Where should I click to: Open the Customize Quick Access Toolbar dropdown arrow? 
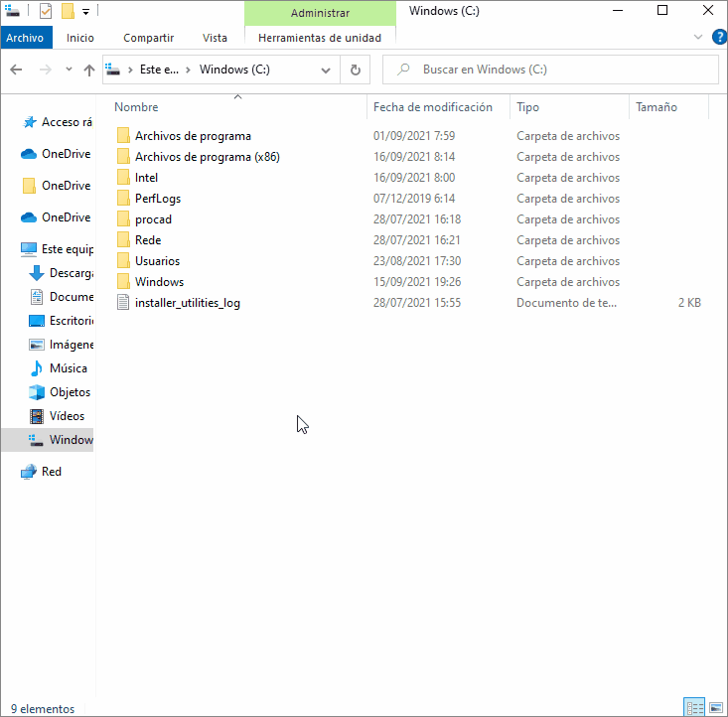pos(85,12)
